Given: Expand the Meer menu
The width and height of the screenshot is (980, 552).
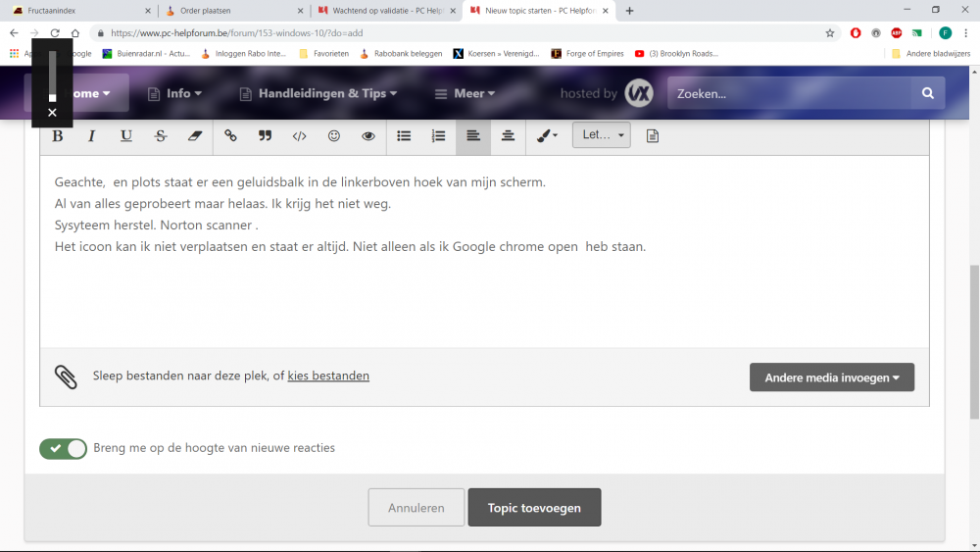Looking at the screenshot, I should click(465, 93).
